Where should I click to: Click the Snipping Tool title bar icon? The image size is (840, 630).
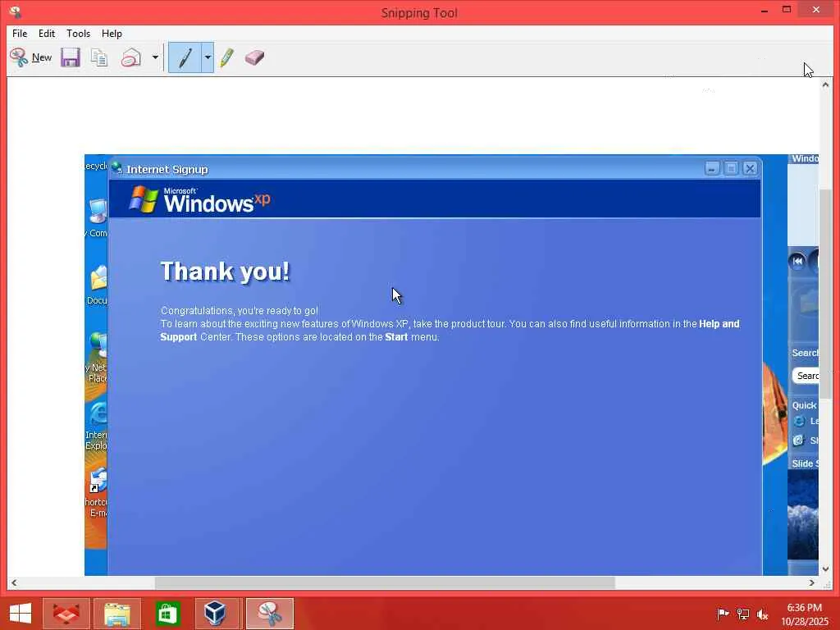click(x=16, y=11)
